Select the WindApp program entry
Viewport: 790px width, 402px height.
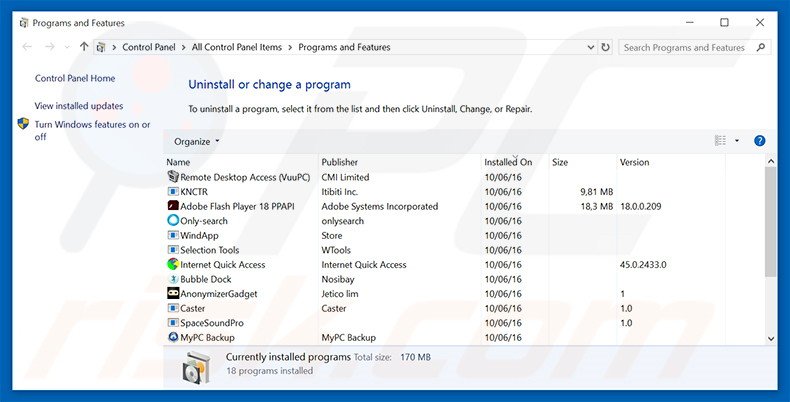pyautogui.click(x=199, y=236)
